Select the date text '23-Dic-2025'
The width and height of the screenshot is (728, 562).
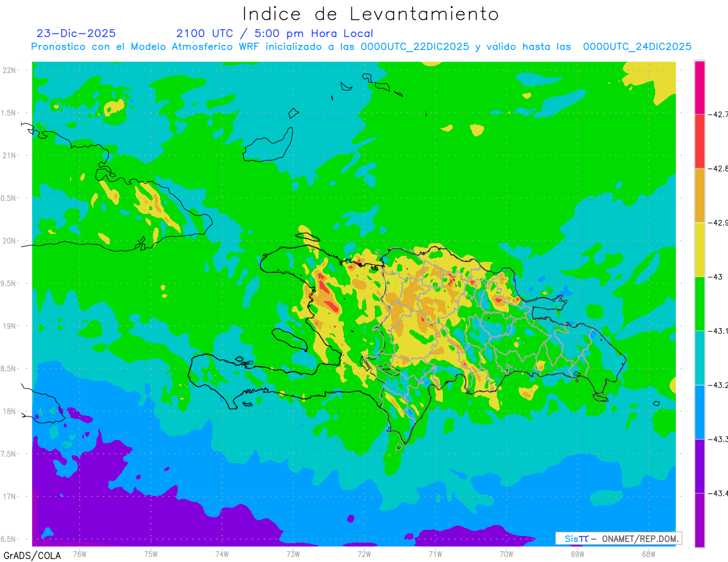click(x=76, y=33)
